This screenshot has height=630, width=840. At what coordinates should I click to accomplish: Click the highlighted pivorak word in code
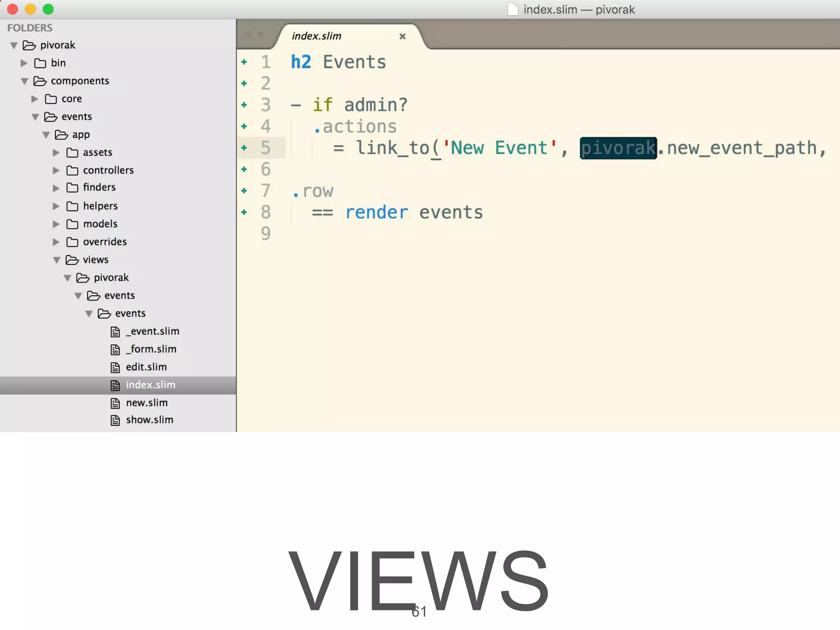click(x=618, y=148)
